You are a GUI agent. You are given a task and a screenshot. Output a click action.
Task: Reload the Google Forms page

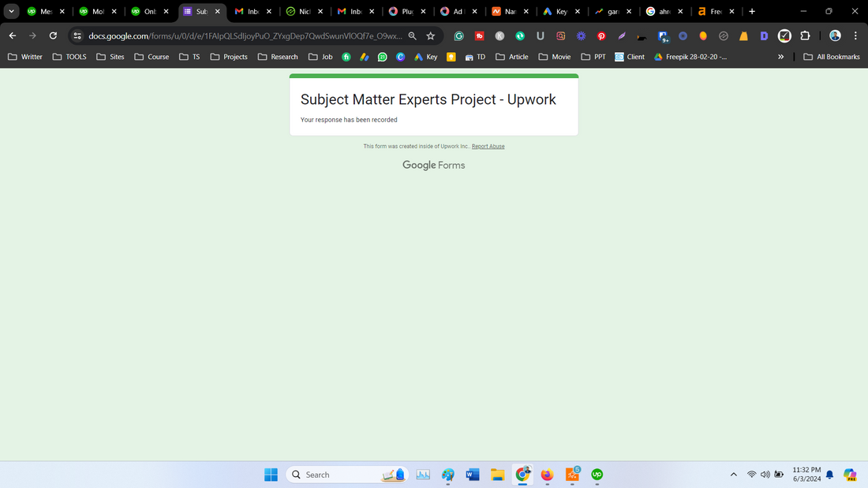pyautogui.click(x=53, y=36)
